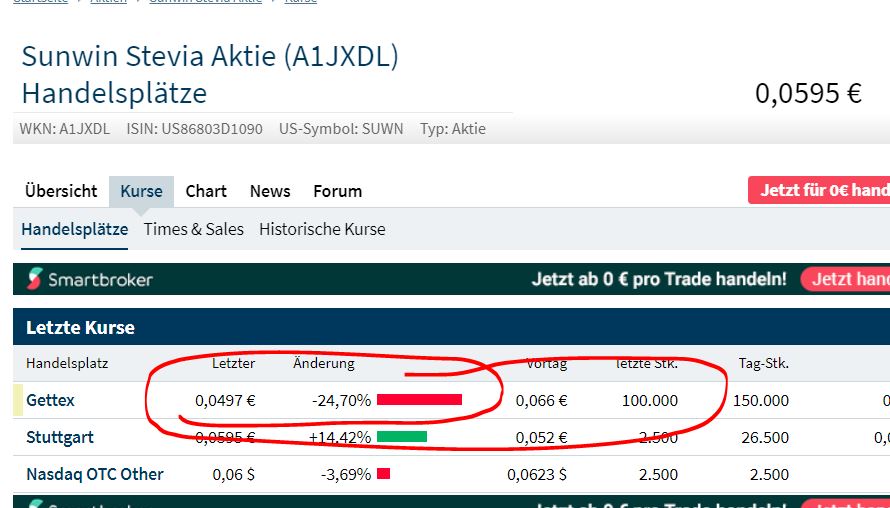Click the Handelsplatz column header
Image resolution: width=890 pixels, height=508 pixels.
67,363
